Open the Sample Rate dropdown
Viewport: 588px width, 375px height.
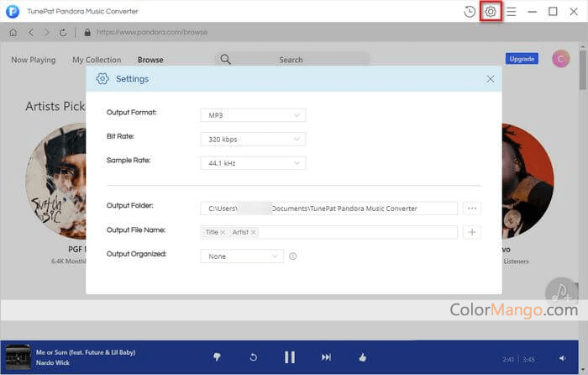[253, 163]
